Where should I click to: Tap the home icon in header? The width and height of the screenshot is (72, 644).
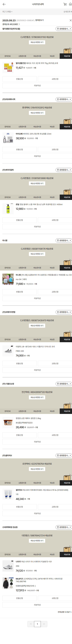tap(70, 4)
